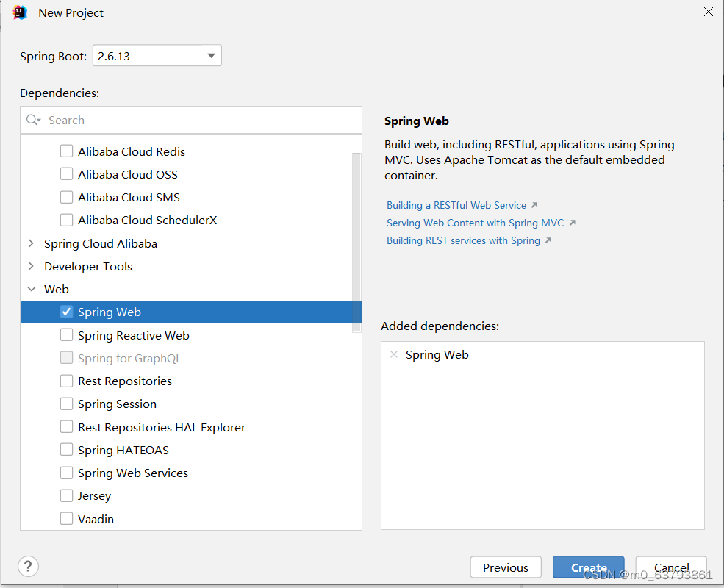Screen dimensions: 724x588
Task: Check Spring Web Services
Action: (x=66, y=473)
